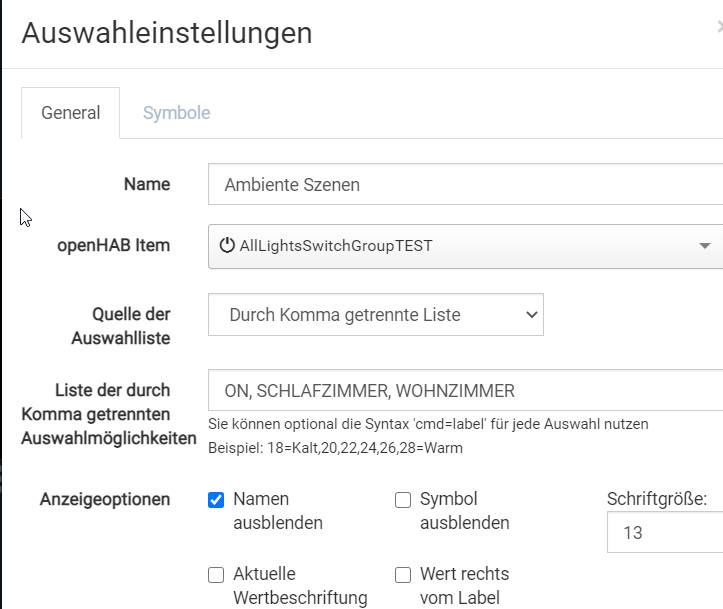Click the Symbol ausblenden label text
The image size is (723, 609).
tap(465, 511)
